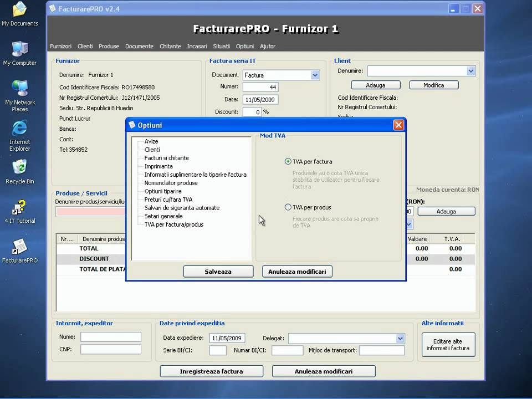
Task: Select TVA per produs radio button
Action: pos(288,207)
